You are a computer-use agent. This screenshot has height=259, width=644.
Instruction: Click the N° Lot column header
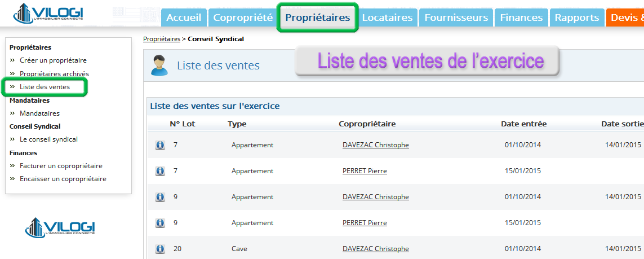pyautogui.click(x=183, y=124)
